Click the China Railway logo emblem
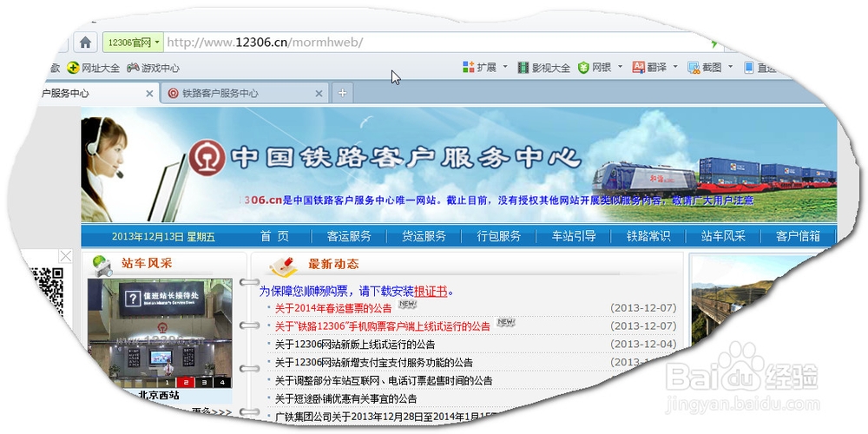Screen dimensions: 868x434 pyautogui.click(x=207, y=158)
